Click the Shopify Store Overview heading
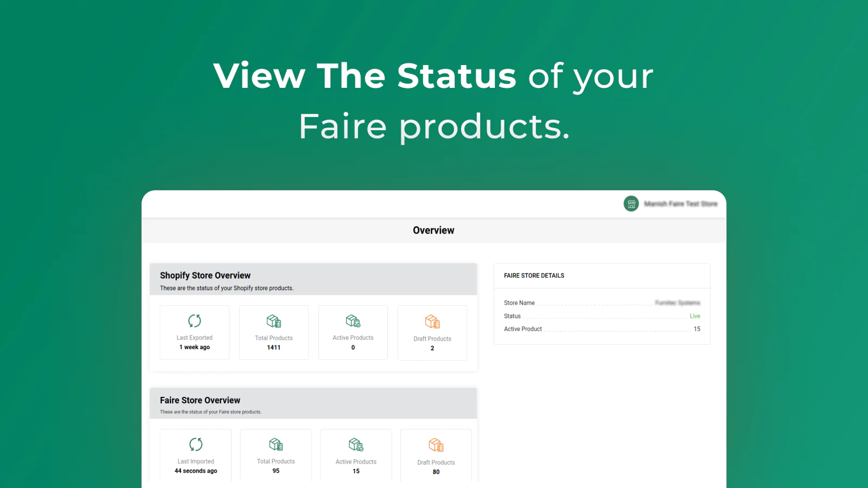The image size is (868, 488). pos(205,275)
